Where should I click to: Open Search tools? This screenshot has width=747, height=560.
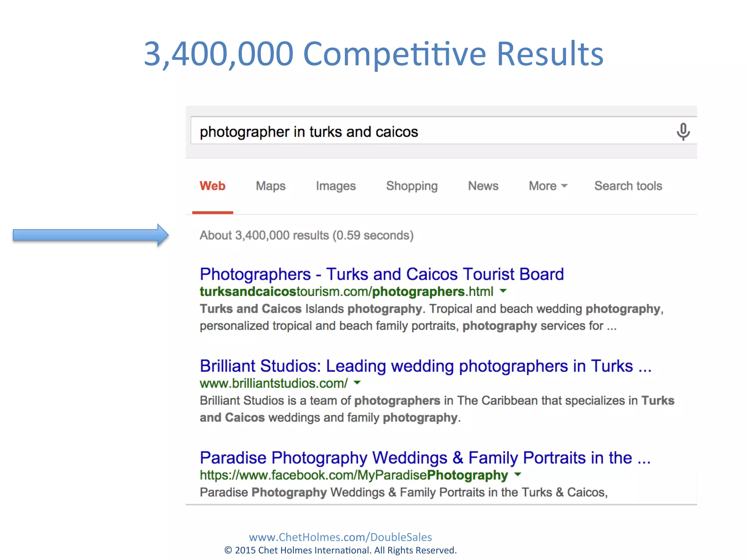tap(628, 186)
